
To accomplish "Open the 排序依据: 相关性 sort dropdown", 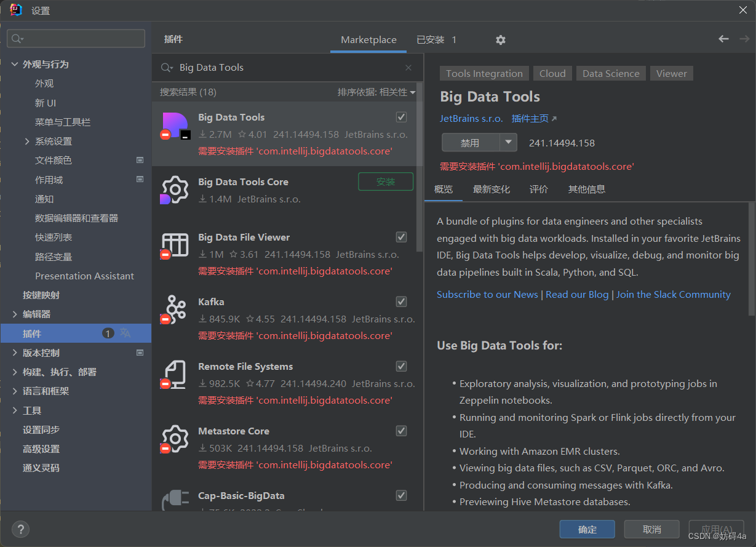I will (x=376, y=92).
